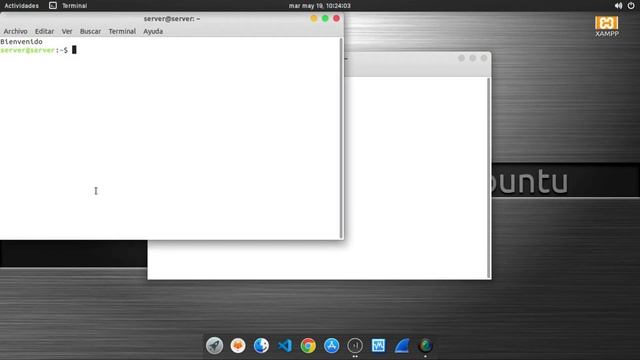Open the Ver menu
The height and width of the screenshot is (360, 640).
[x=67, y=31]
